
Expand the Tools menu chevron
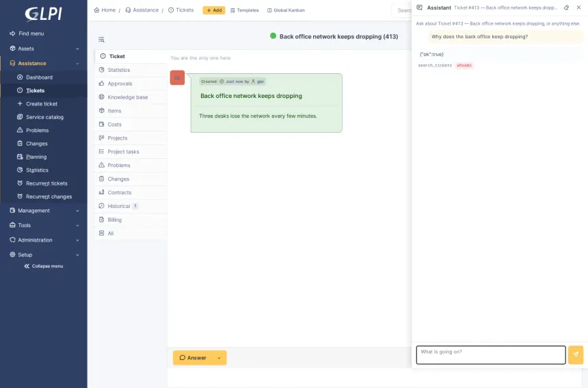click(77, 226)
